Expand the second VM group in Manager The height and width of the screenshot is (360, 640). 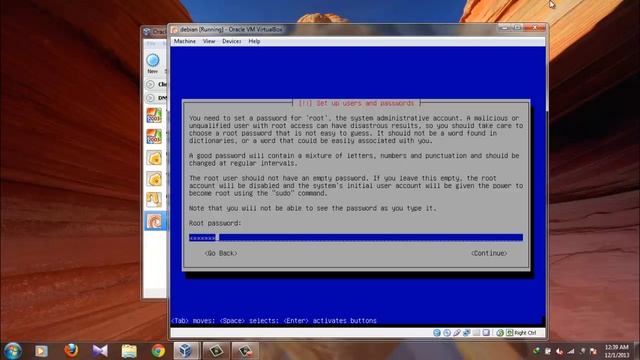click(x=150, y=98)
